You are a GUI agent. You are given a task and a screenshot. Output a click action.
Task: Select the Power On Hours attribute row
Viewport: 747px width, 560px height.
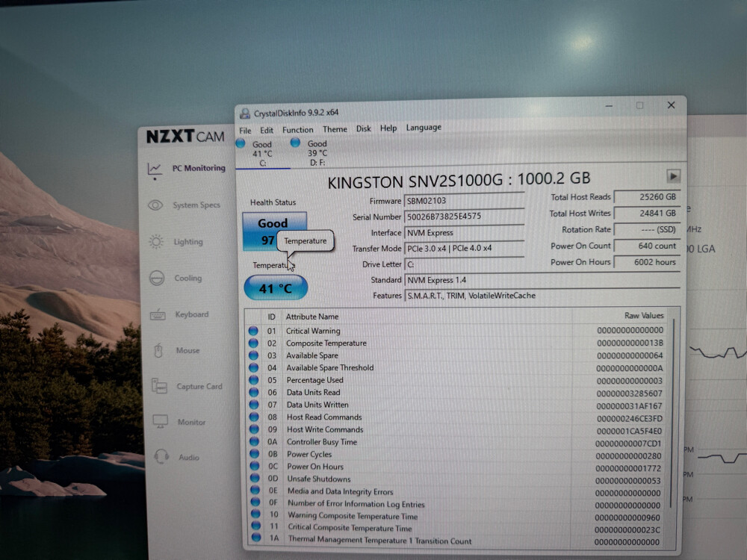(x=456, y=467)
